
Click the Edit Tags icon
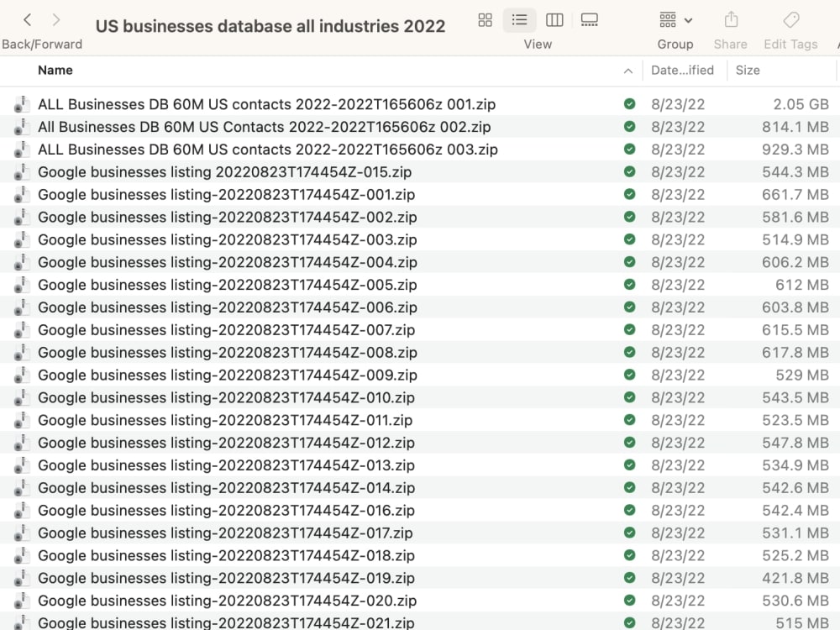(x=791, y=20)
